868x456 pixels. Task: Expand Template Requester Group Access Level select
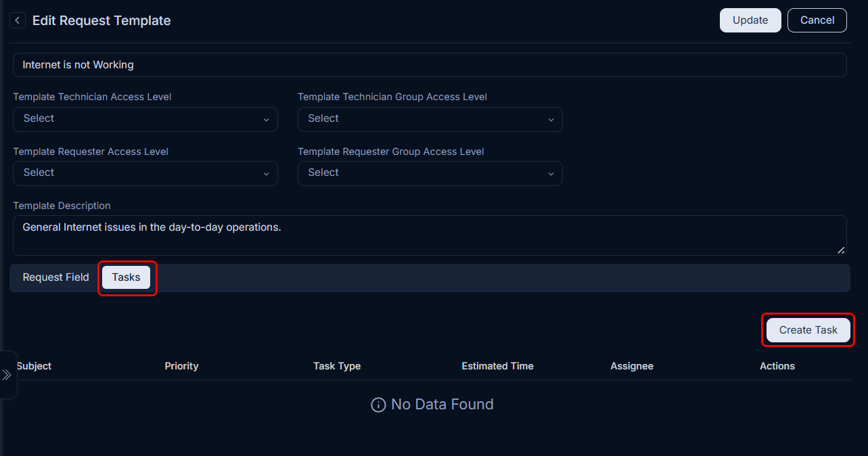430,173
